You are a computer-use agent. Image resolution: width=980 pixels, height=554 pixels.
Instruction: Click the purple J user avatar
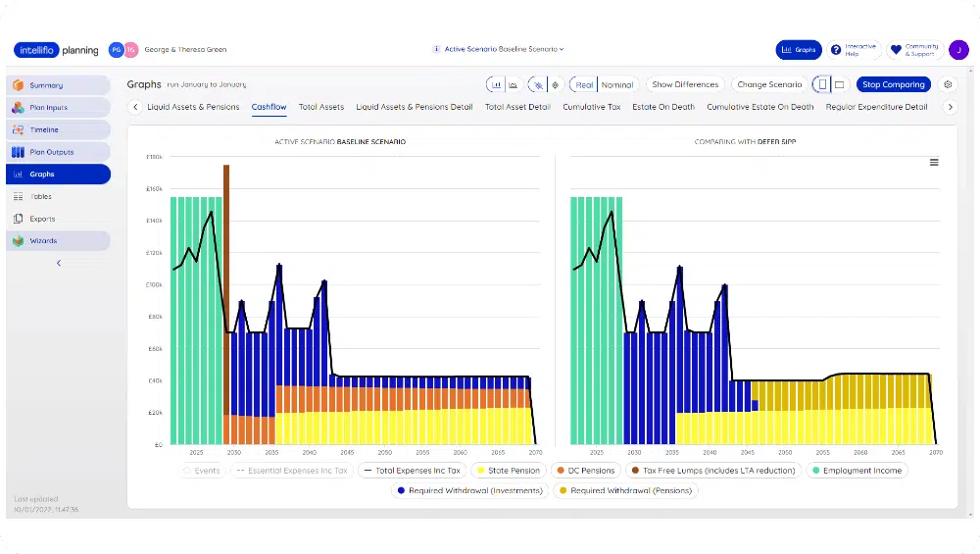pos(958,50)
